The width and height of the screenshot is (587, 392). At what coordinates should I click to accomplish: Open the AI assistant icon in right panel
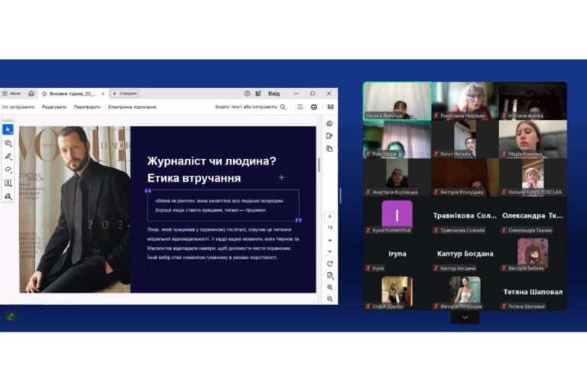[329, 124]
